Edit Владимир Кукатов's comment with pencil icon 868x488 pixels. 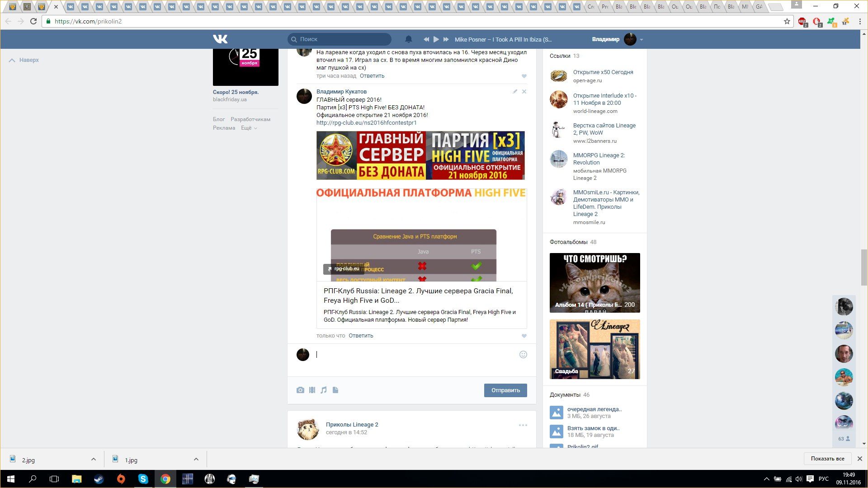point(514,92)
